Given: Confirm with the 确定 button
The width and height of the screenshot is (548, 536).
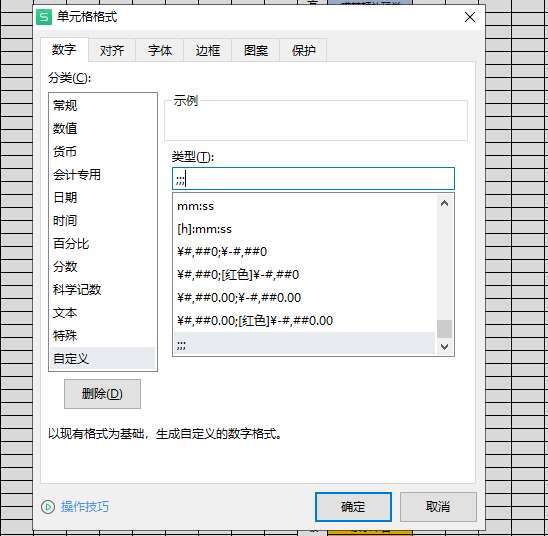Looking at the screenshot, I should pos(353,507).
